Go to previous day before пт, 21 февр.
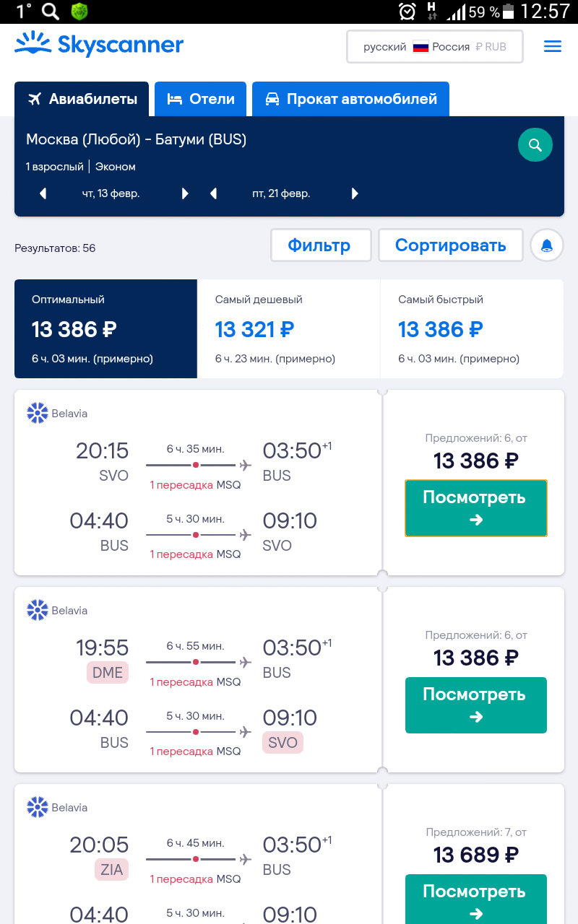Viewport: 578px width, 924px height. (x=213, y=193)
